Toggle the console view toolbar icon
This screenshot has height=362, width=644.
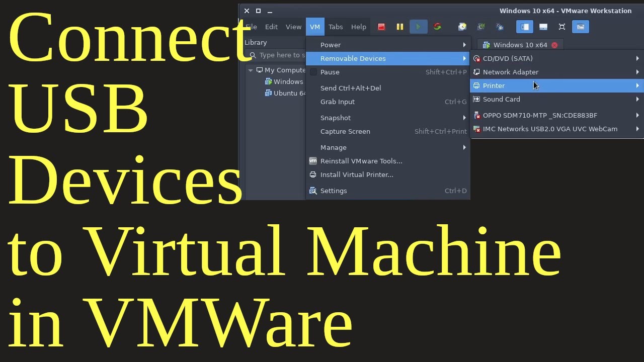581,27
